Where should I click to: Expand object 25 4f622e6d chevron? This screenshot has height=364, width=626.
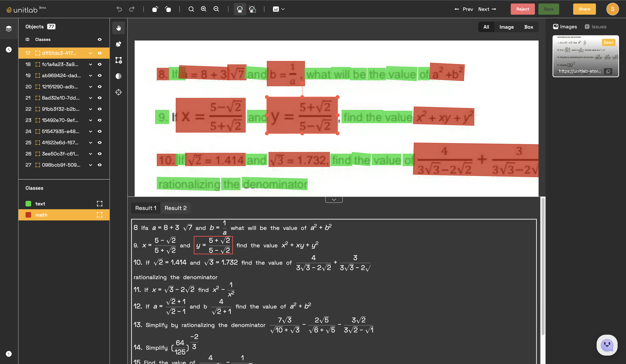point(90,142)
